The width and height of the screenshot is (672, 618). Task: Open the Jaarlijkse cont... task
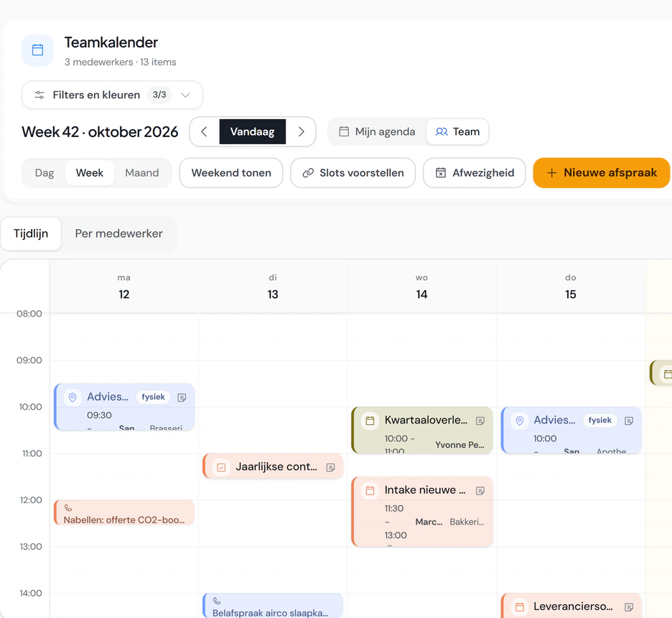pyautogui.click(x=273, y=467)
